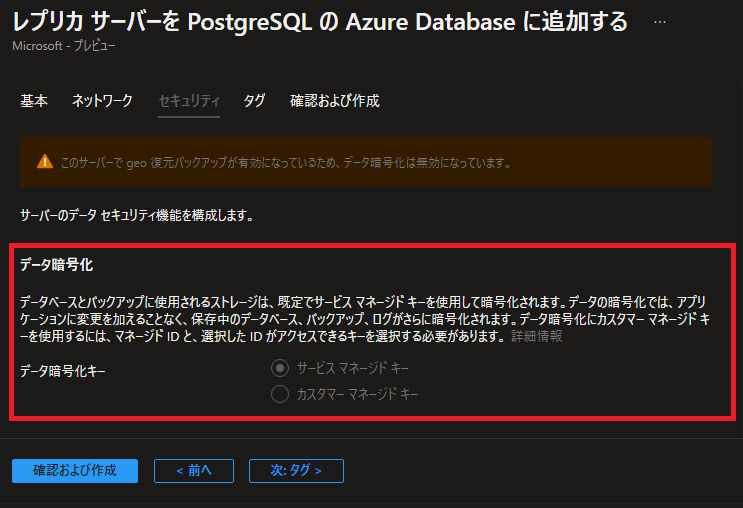Open the 確認および作成 tab at top
This screenshot has width=743, height=508.
click(335, 100)
